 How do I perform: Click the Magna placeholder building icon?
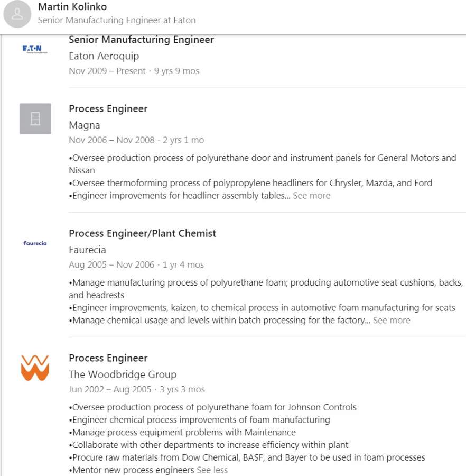point(35,118)
